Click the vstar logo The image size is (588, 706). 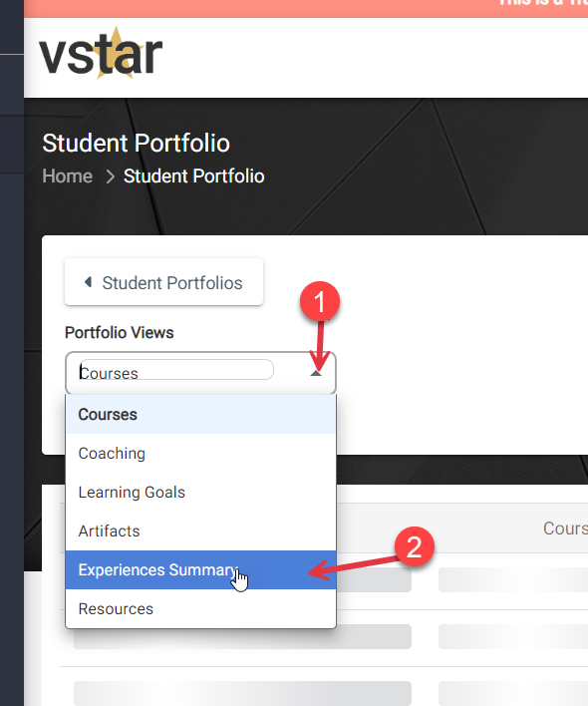101,54
